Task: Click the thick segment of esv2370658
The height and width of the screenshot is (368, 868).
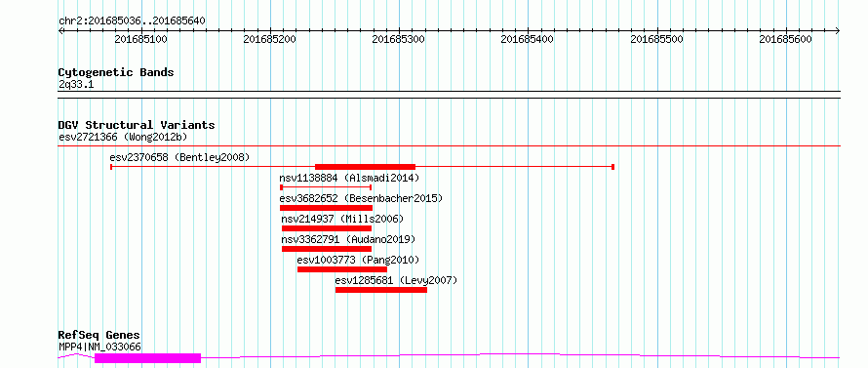Action: tap(366, 166)
